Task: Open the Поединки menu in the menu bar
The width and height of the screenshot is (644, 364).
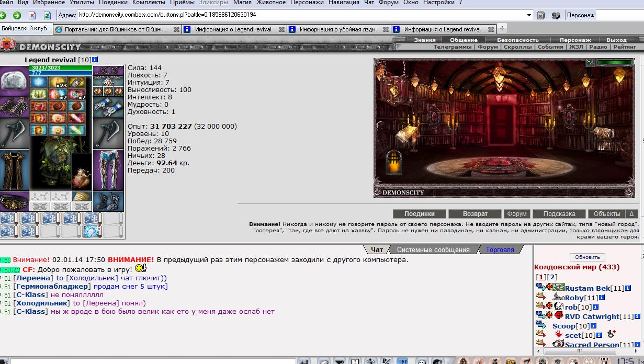Action: [x=112, y=3]
